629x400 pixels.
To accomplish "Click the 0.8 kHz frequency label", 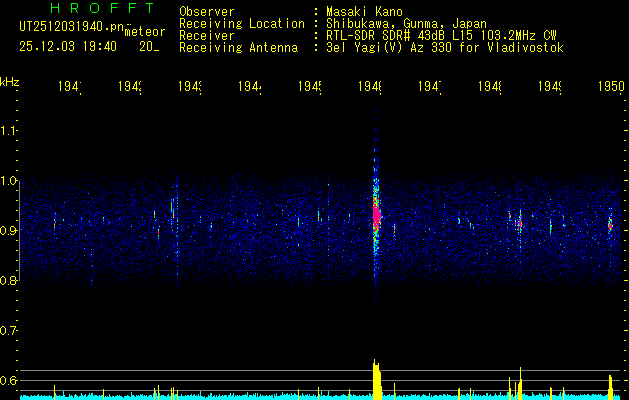I will click(x=8, y=281).
